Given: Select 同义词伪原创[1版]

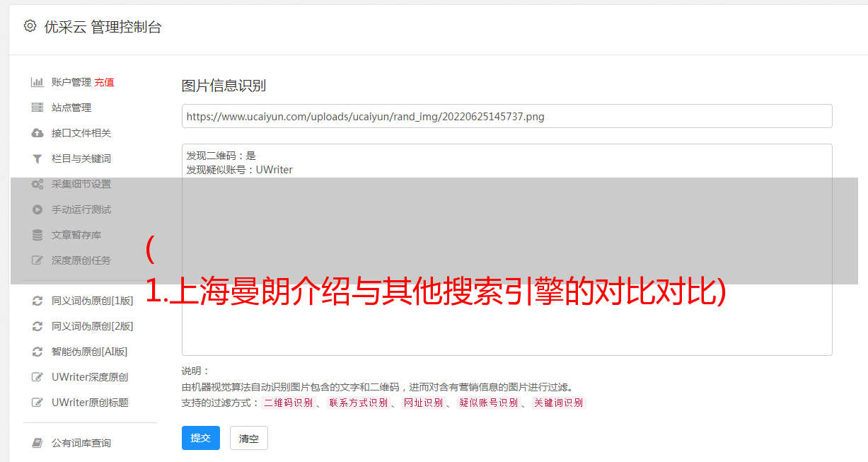Looking at the screenshot, I should [93, 301].
